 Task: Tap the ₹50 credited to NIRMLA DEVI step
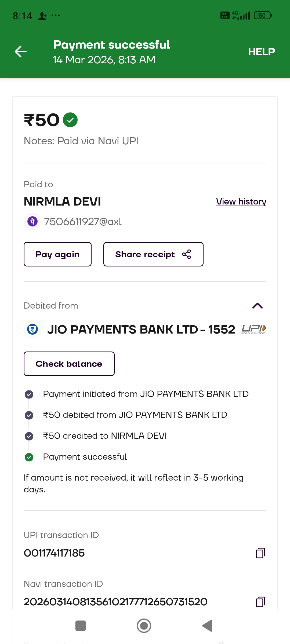[105, 436]
